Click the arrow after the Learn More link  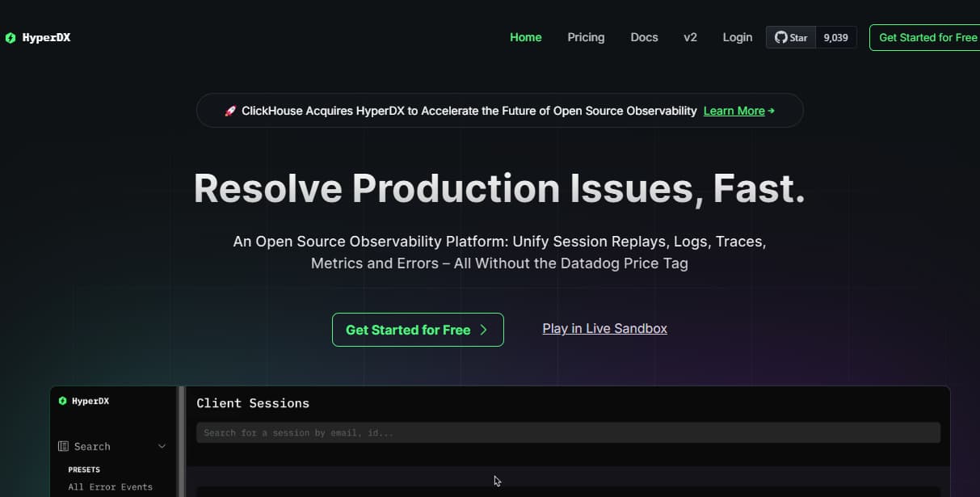[x=770, y=111]
